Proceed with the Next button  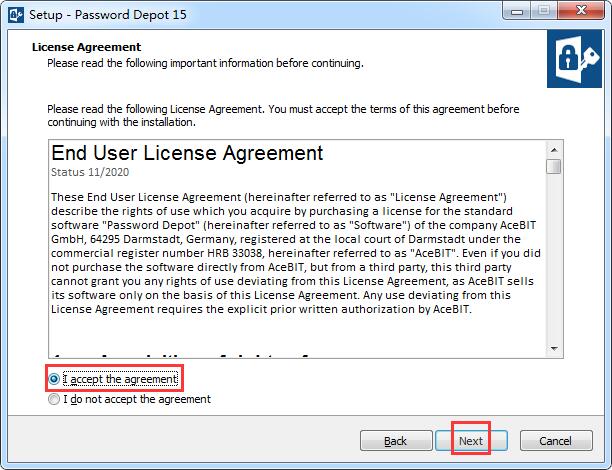[471, 441]
